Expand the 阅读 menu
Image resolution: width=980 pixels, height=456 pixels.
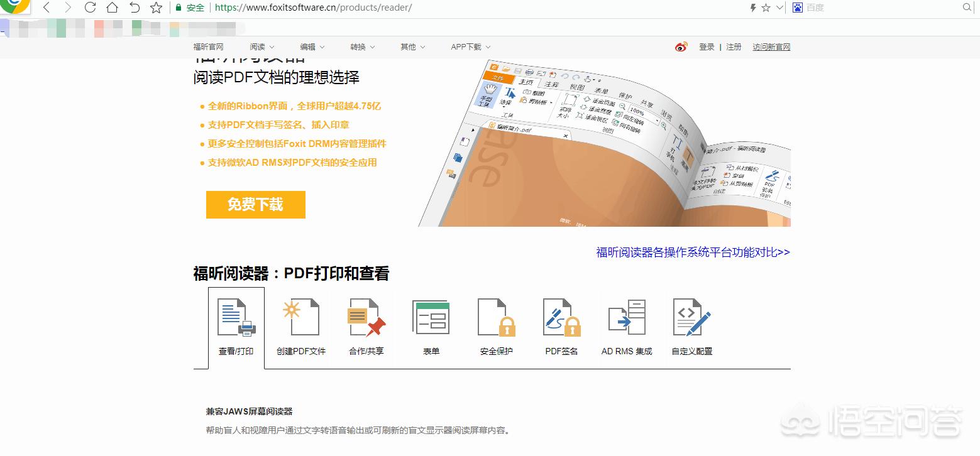[262, 47]
